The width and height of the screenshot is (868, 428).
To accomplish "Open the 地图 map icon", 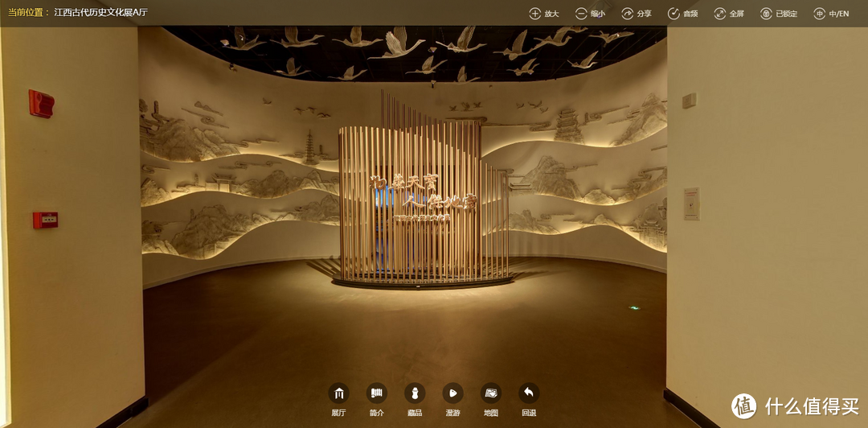I will [x=490, y=393].
